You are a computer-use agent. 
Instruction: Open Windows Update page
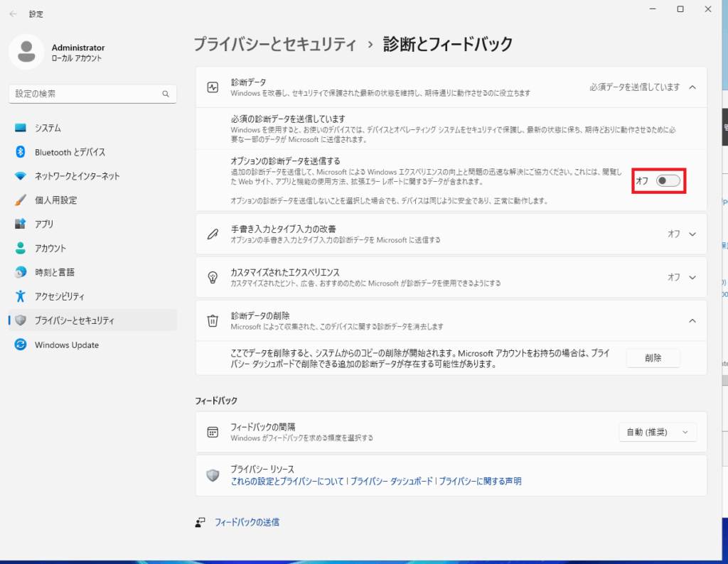67,345
